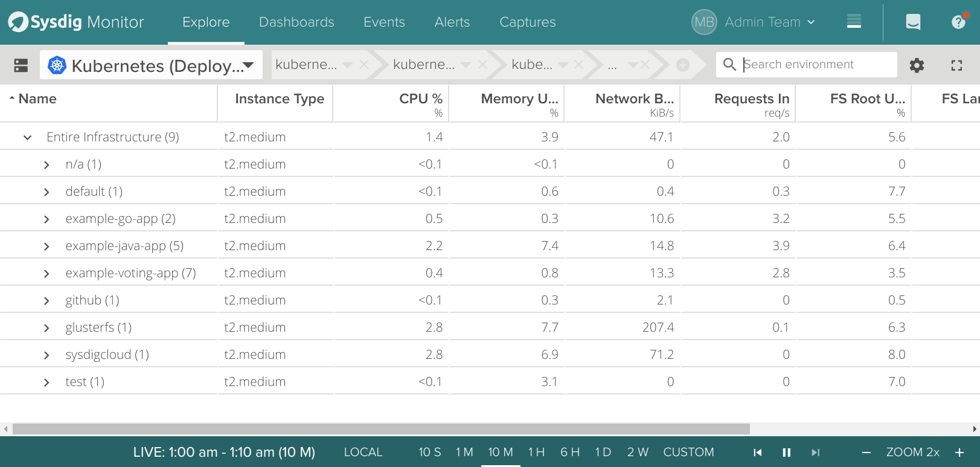The height and width of the screenshot is (467, 980).
Task: Open the second kuberne... level dropdown arrow
Action: pyautogui.click(x=466, y=65)
